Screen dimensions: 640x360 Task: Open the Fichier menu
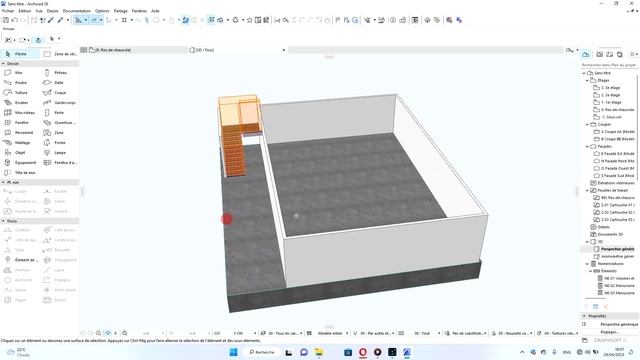[8, 11]
